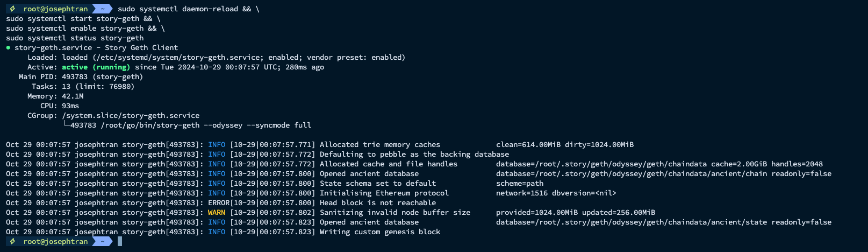
Task: Place cursor at the block cursor on the bottom prompt
Action: pyautogui.click(x=120, y=241)
